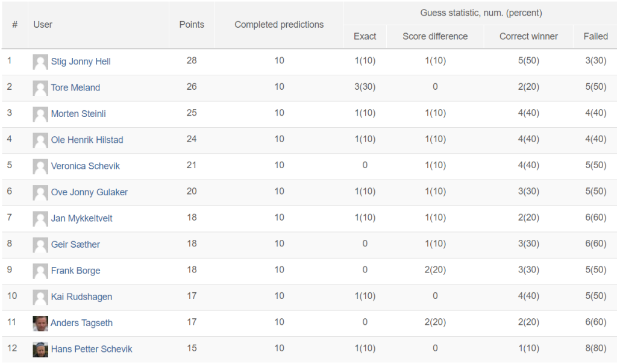Open Ole Henrik Hilstad's profile
Viewport: 617px width, 364px height.
87,140
